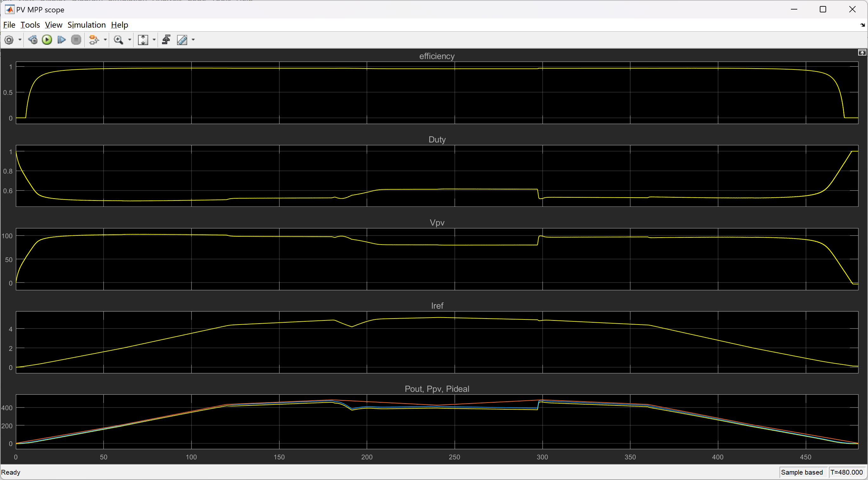Click the Stepping Options rewind icon
Viewport: 868px width, 480px height.
click(33, 40)
